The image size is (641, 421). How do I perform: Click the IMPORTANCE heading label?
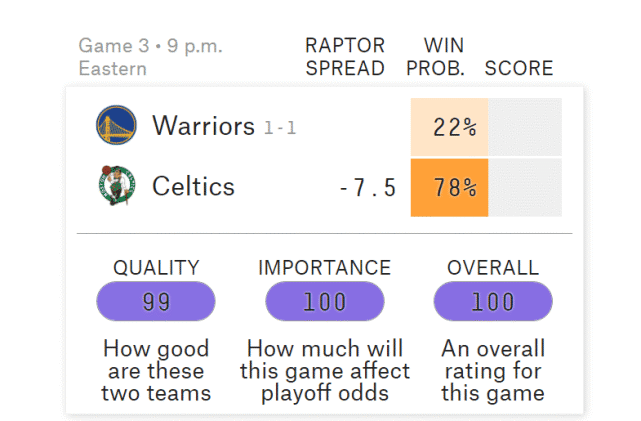(x=325, y=268)
